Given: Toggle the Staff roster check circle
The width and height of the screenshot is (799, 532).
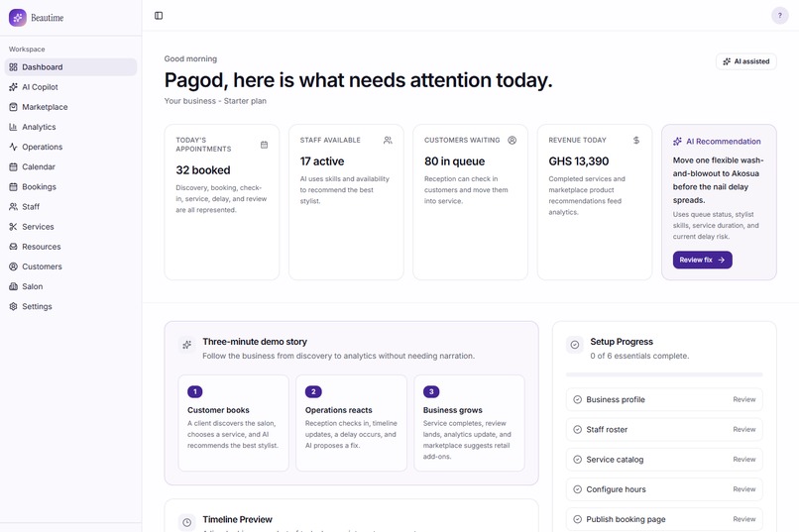Looking at the screenshot, I should click(577, 430).
